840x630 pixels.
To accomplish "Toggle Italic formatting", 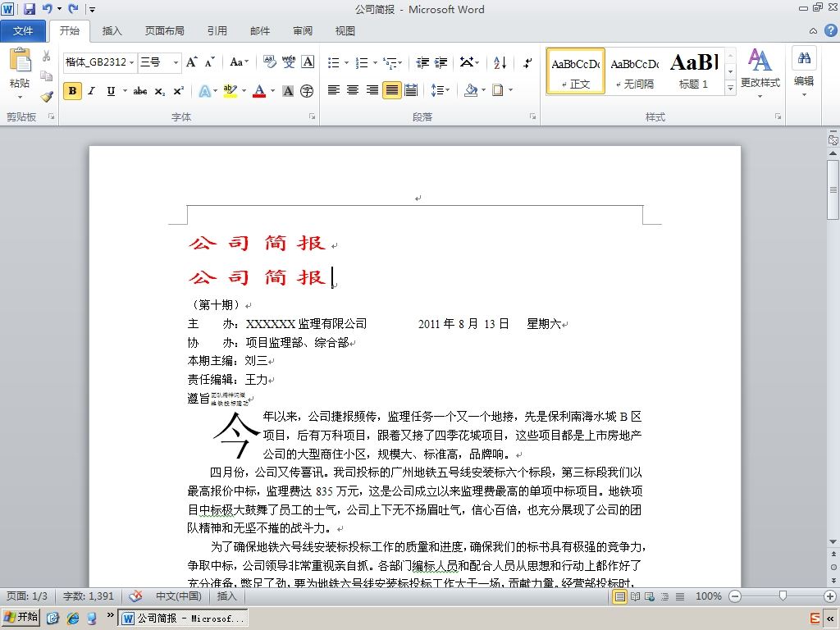I will point(92,91).
